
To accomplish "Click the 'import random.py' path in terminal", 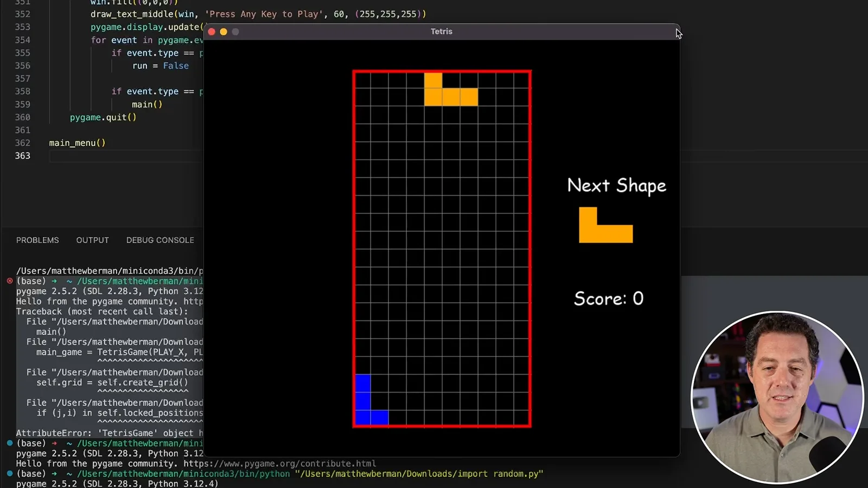I will point(419,474).
